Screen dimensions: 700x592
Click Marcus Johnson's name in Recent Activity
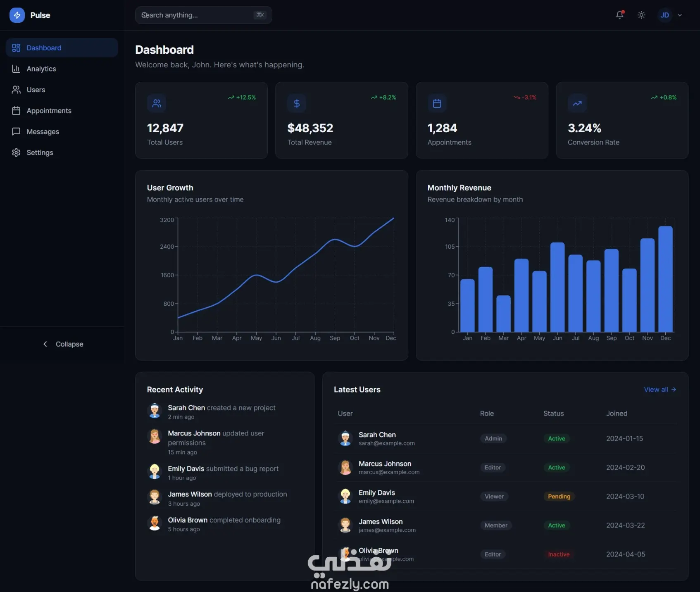pos(194,433)
